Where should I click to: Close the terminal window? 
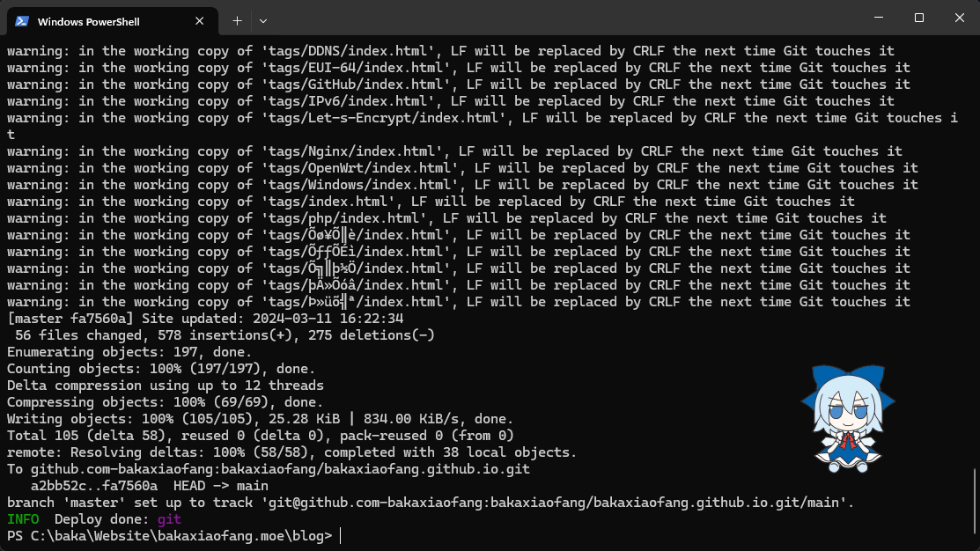[x=959, y=18]
